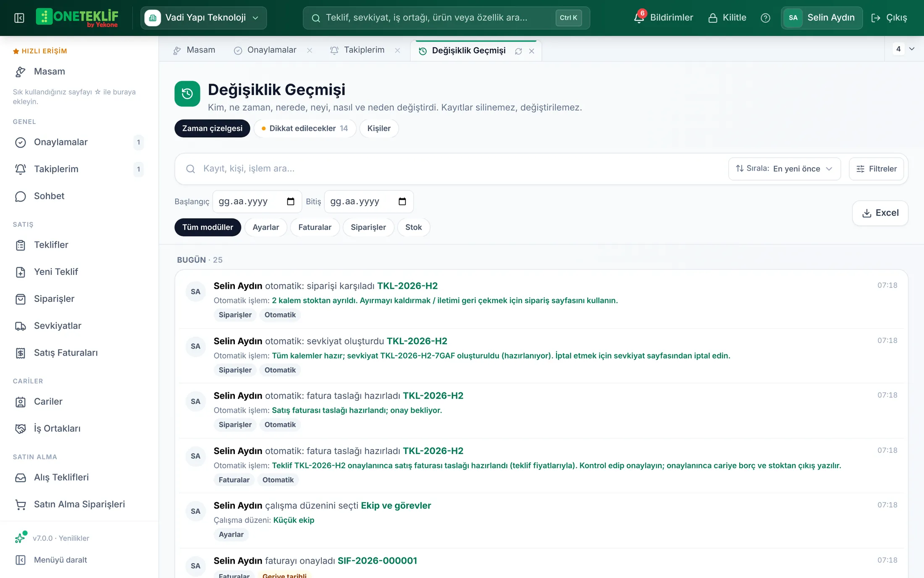Expand the Vadi Yapı Teknoloji company selector
This screenshot has height=578, width=924.
(x=204, y=18)
